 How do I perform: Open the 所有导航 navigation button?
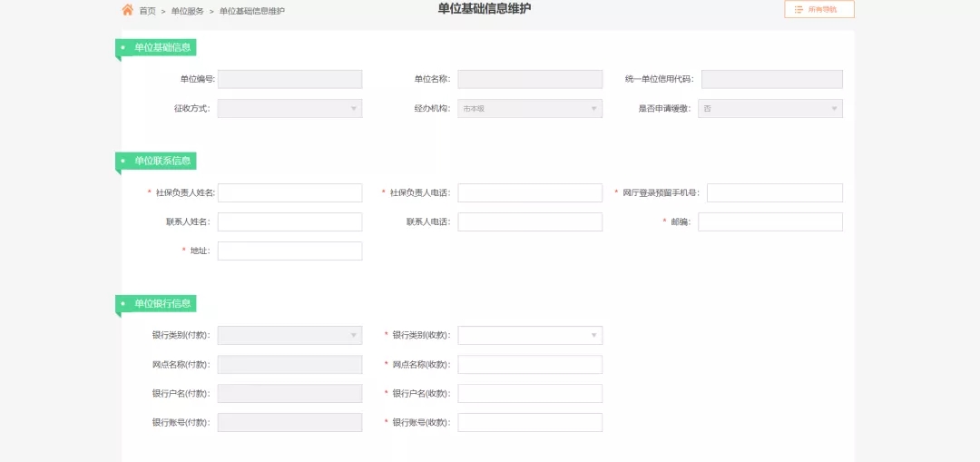click(x=819, y=9)
